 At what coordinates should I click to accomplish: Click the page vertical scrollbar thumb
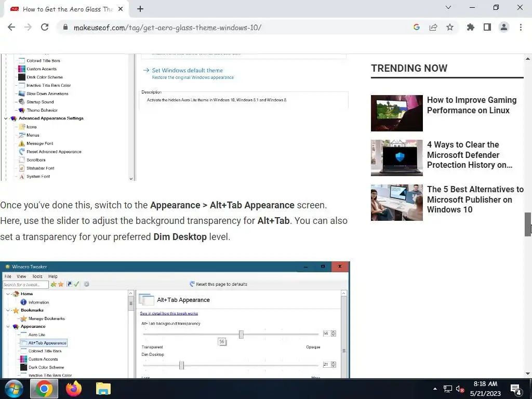pyautogui.click(x=528, y=224)
